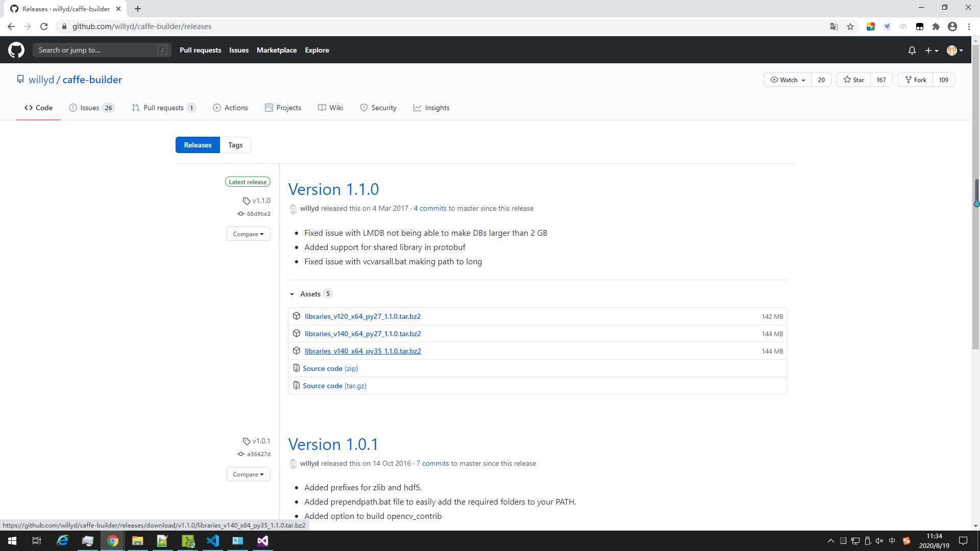View the 167 stargazers count
The width and height of the screenshot is (980, 551).
[881, 80]
